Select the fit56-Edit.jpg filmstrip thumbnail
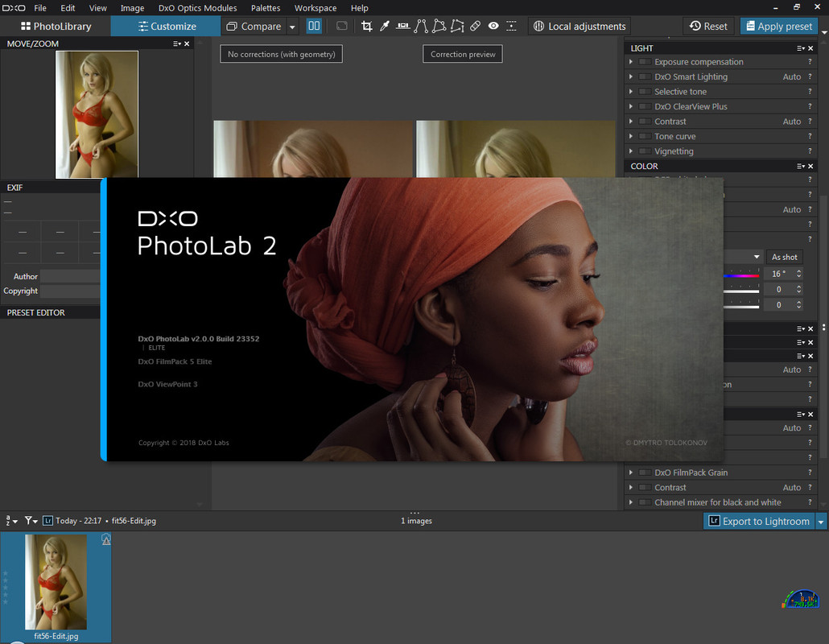 56,582
